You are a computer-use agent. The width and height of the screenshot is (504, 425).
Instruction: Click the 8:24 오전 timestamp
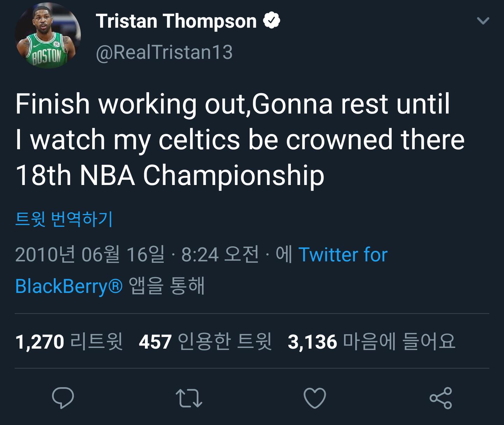pyautogui.click(x=220, y=254)
